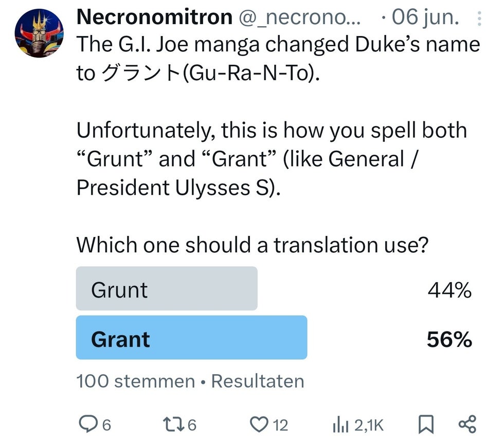Bookmark this tweet with the bookmark icon
504x441 pixels.
[x=426, y=425]
